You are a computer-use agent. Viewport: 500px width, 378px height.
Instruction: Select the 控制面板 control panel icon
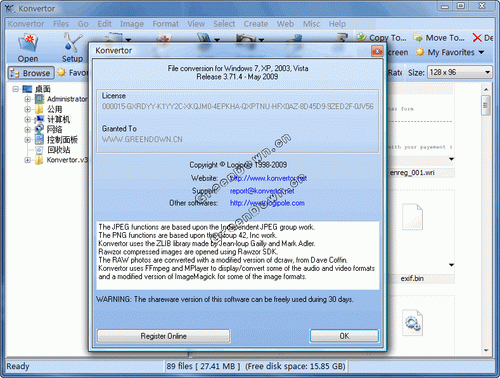39,139
